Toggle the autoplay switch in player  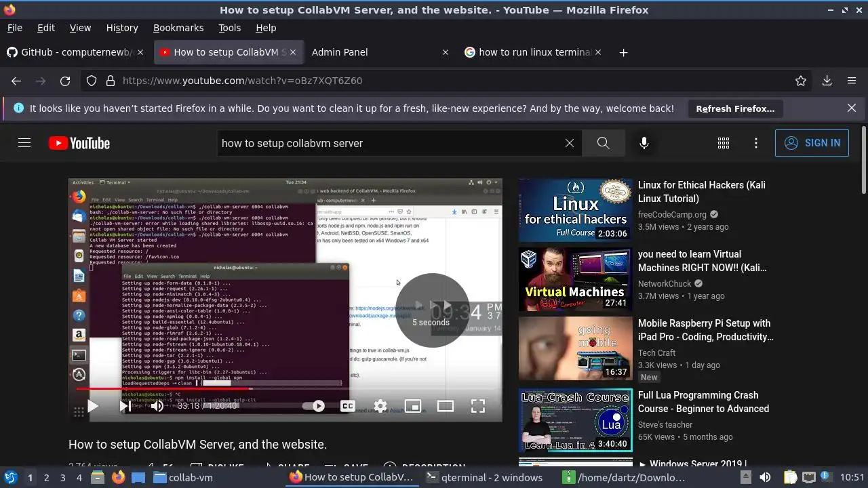tap(313, 406)
